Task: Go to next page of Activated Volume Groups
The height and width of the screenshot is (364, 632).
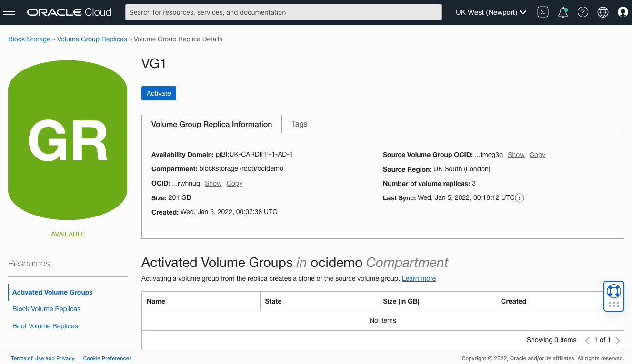Action: click(x=618, y=340)
